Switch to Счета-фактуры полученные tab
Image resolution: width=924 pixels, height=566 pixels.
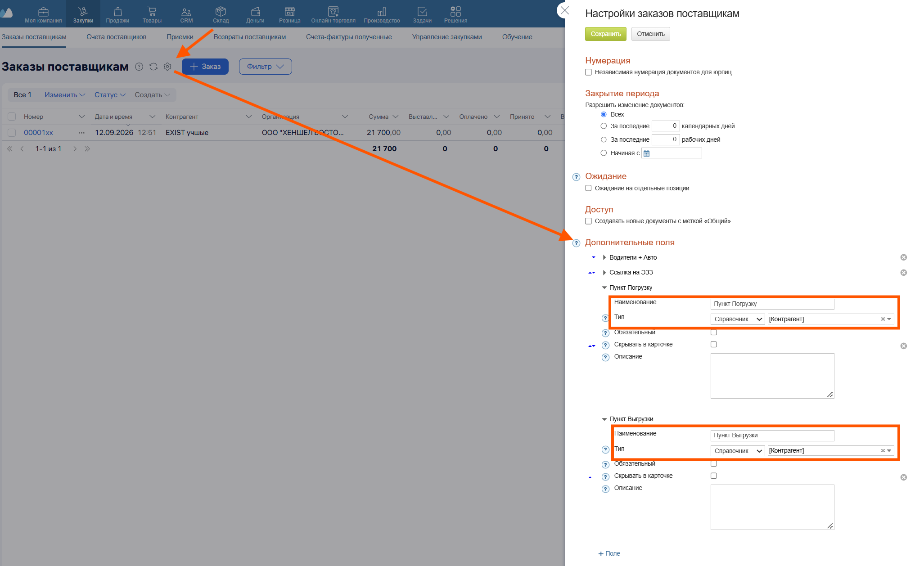(349, 37)
